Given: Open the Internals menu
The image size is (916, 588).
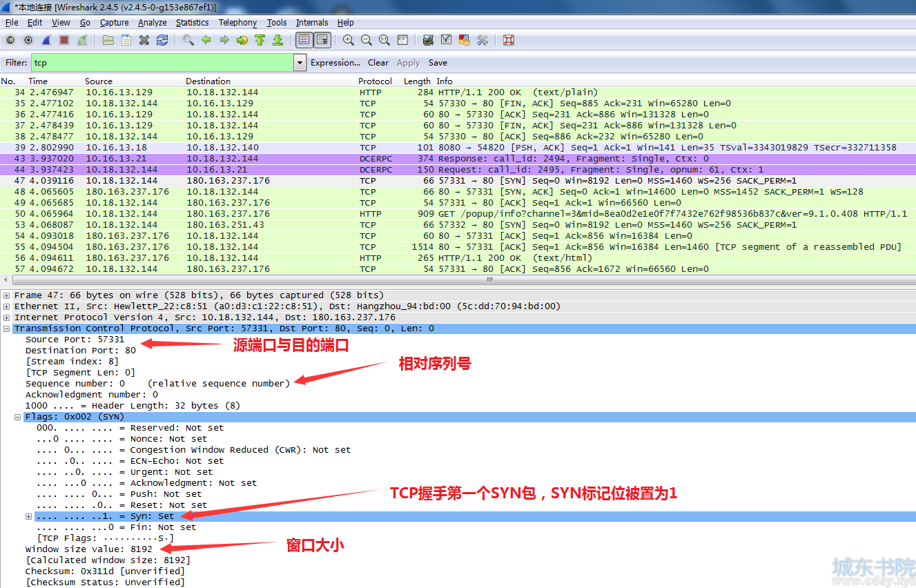Looking at the screenshot, I should (x=312, y=23).
